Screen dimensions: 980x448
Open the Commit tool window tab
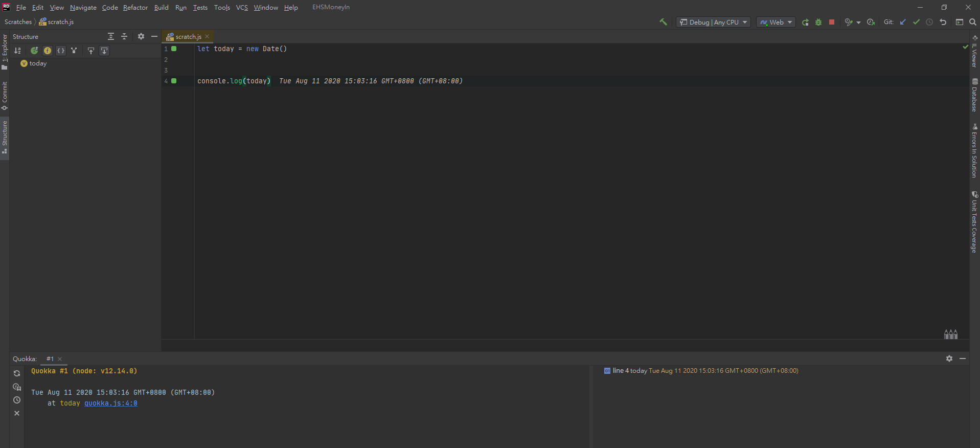tap(5, 96)
